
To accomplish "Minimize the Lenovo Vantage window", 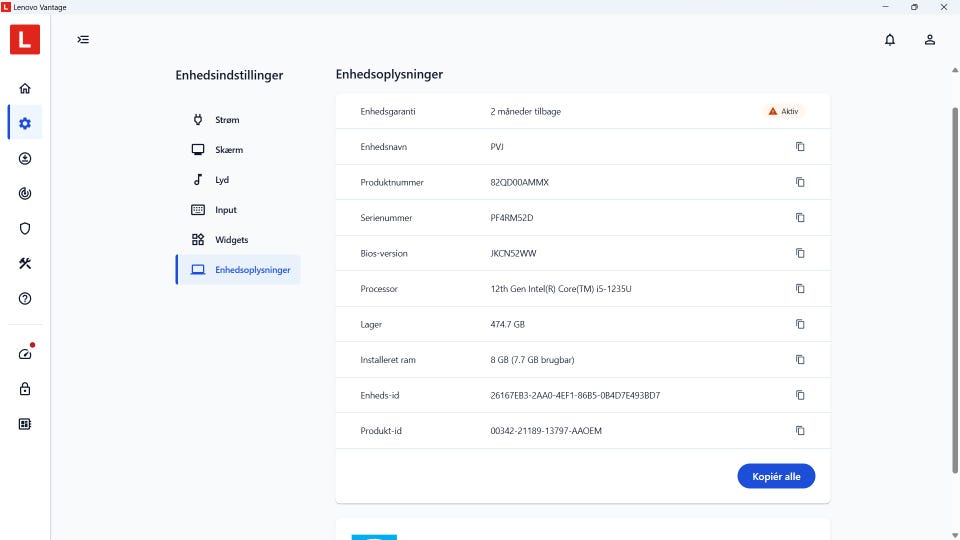I will pyautogui.click(x=885, y=7).
